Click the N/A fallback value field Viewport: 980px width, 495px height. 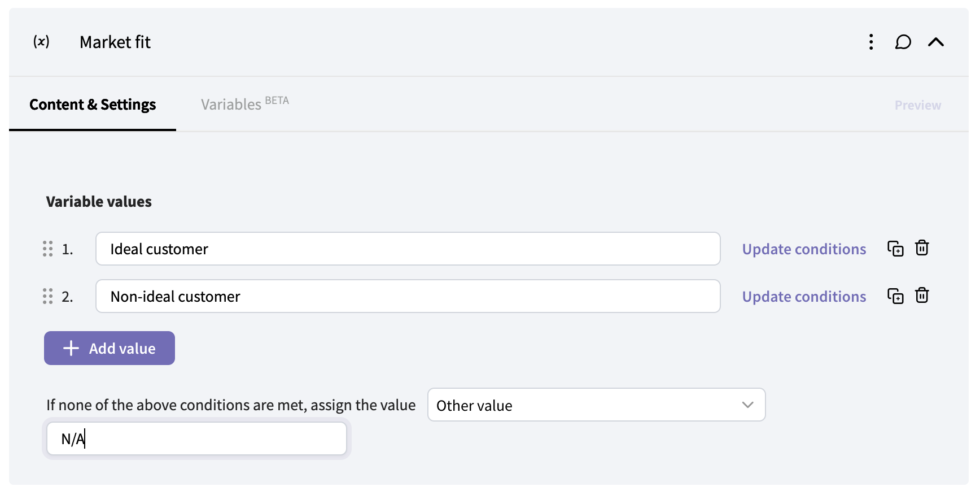coord(196,438)
